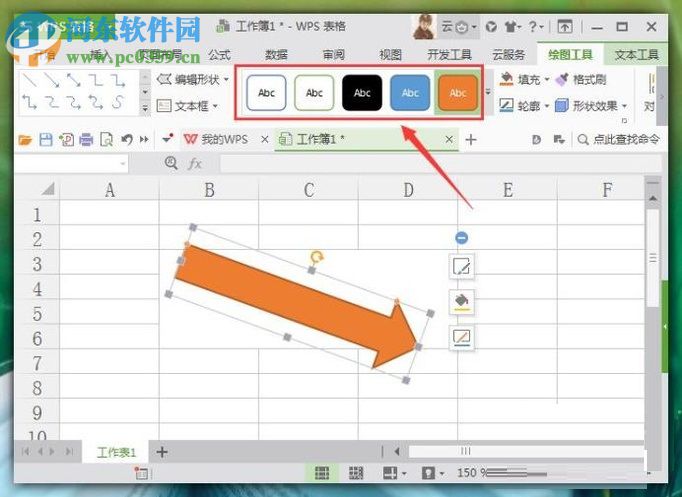The height and width of the screenshot is (497, 682).
Task: Switch to the 绘图工具 tab
Action: (570, 55)
